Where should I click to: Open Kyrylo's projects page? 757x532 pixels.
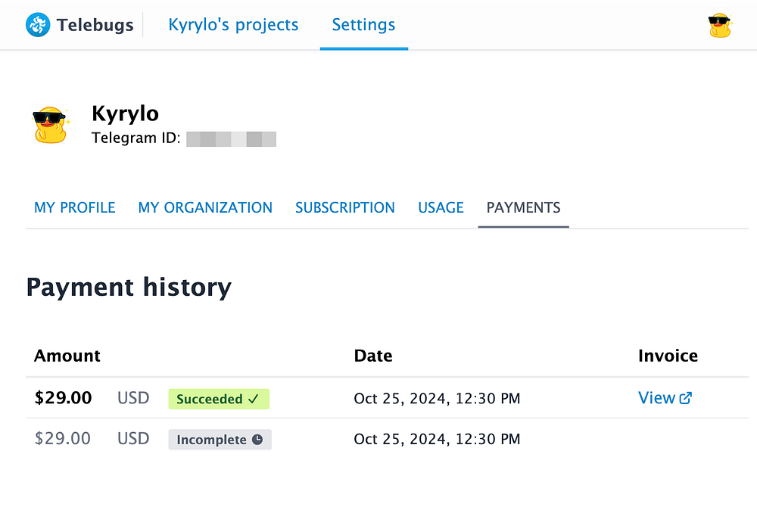233,25
